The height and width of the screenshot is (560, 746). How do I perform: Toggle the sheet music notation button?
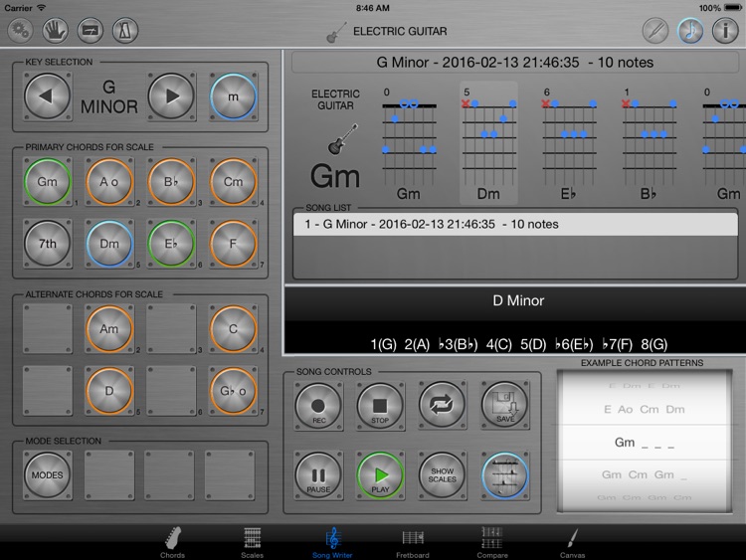[x=504, y=475]
